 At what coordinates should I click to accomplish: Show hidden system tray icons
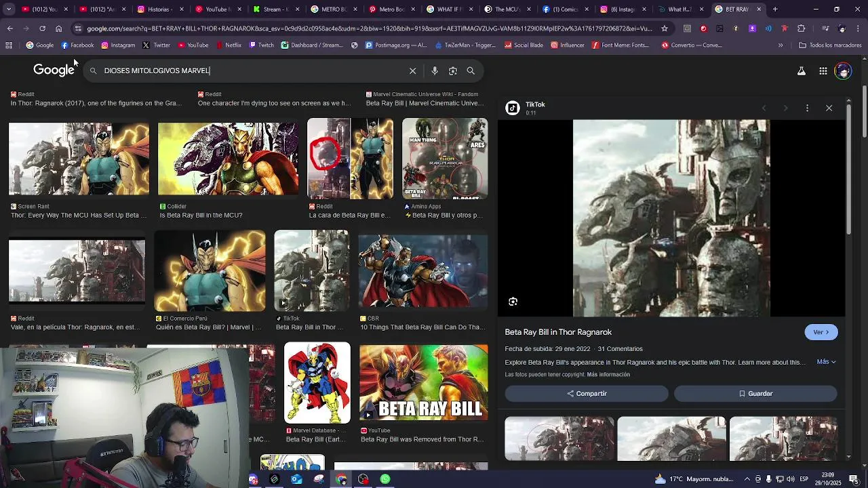coord(747,479)
